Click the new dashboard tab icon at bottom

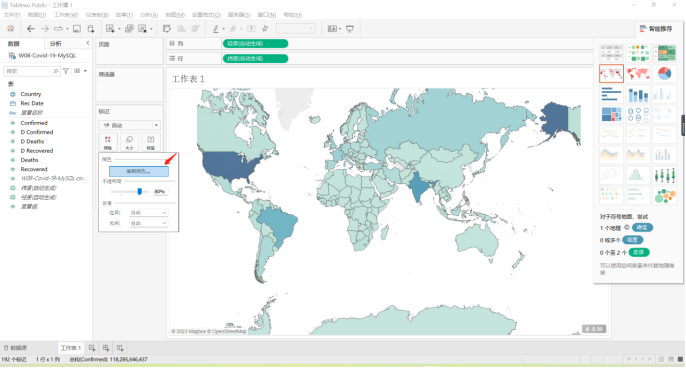click(x=106, y=348)
